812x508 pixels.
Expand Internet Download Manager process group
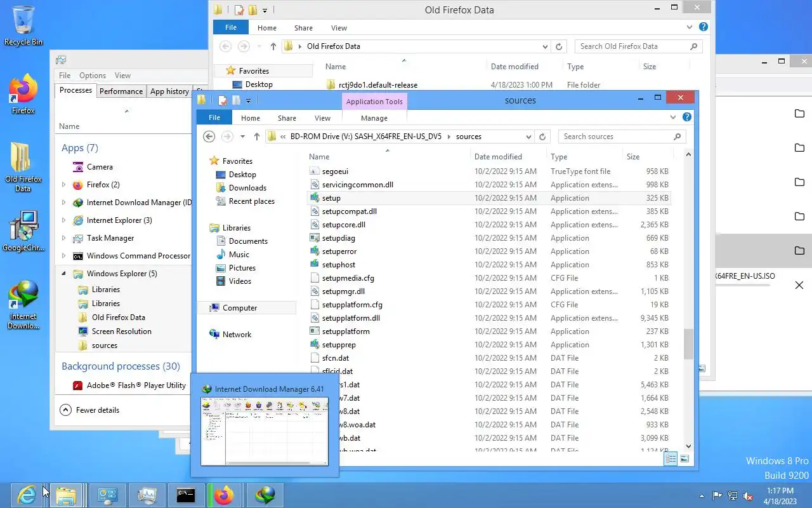point(63,203)
